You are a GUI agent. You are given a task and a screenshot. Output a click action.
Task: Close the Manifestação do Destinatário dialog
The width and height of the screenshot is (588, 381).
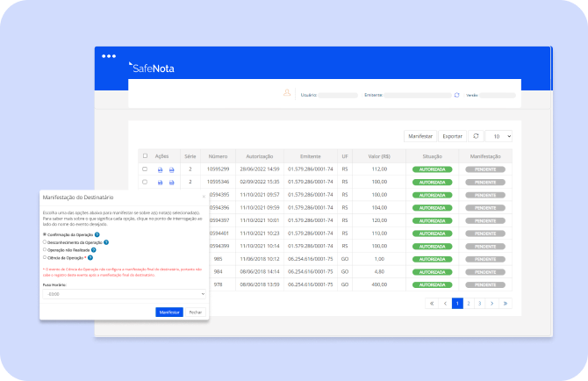tap(204, 197)
